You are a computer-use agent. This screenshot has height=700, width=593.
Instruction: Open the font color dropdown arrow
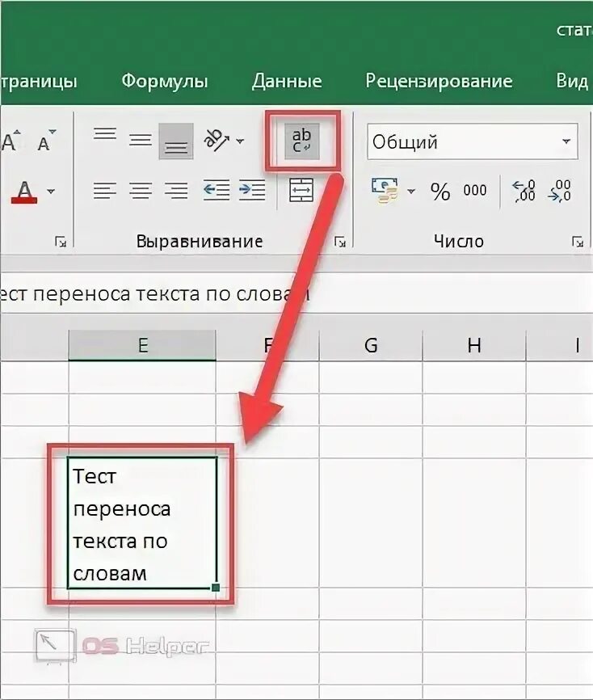coord(52,191)
